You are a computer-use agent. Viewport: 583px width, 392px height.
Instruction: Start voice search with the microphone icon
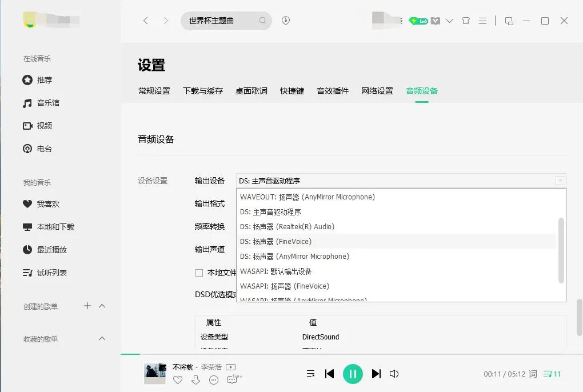[285, 20]
